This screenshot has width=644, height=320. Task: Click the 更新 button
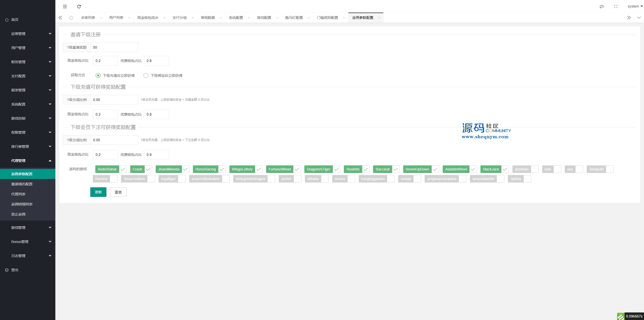click(98, 192)
